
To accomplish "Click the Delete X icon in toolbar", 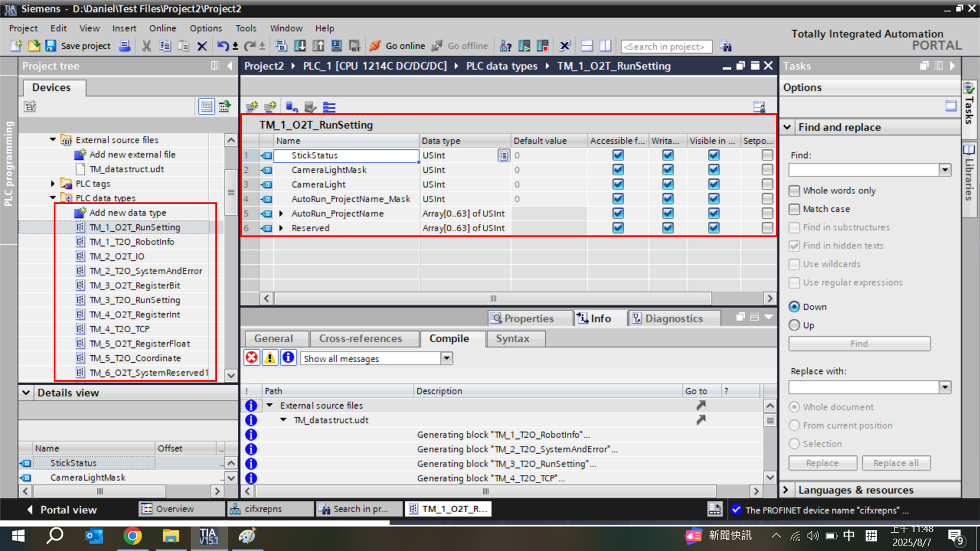I will pos(202,45).
